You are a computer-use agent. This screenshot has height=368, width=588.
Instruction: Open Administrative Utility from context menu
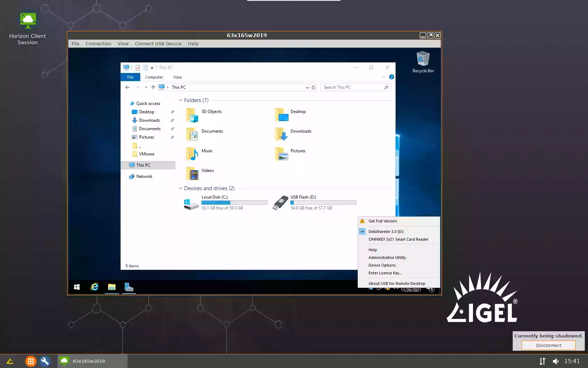tap(399, 257)
